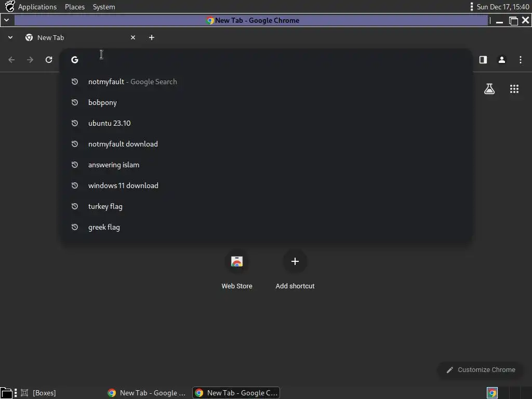Click the Google G icon in omnibox
The height and width of the screenshot is (399, 532).
coord(75,60)
